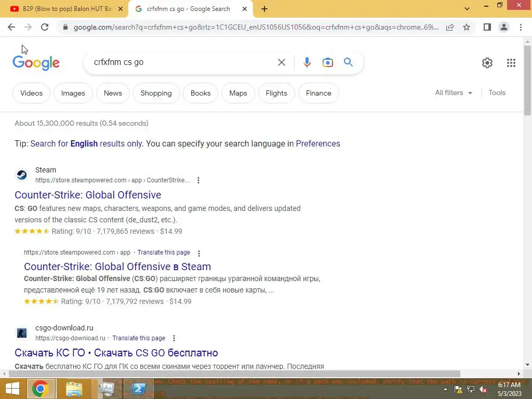Click the Google logo
532x399 pixels.
coord(36,63)
